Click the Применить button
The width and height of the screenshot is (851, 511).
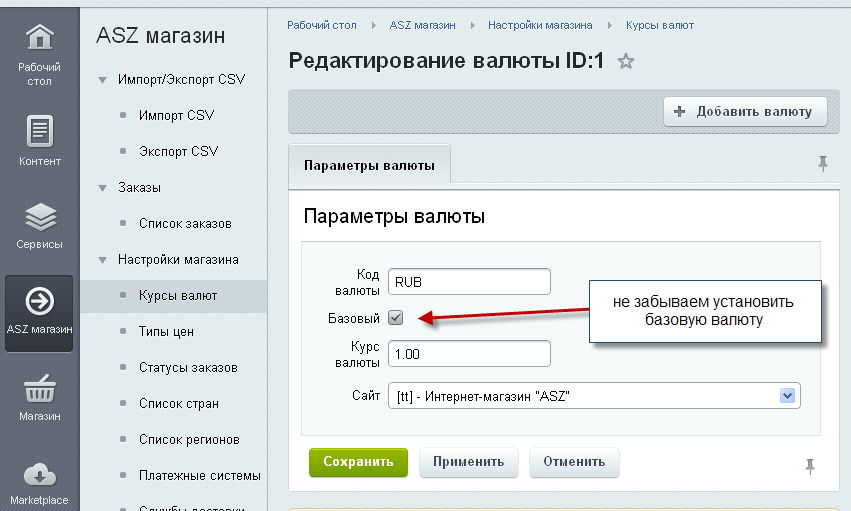(468, 462)
